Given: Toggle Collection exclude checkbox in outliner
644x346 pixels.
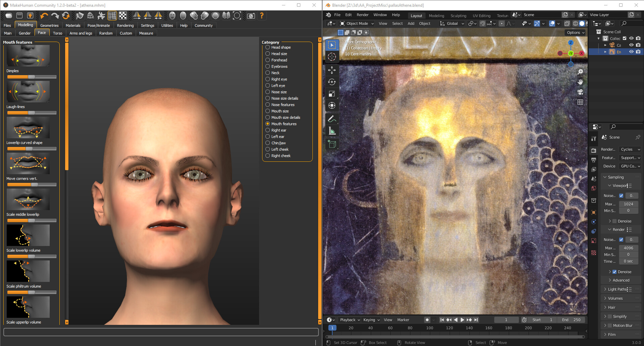Looking at the screenshot, I should click(x=625, y=38).
